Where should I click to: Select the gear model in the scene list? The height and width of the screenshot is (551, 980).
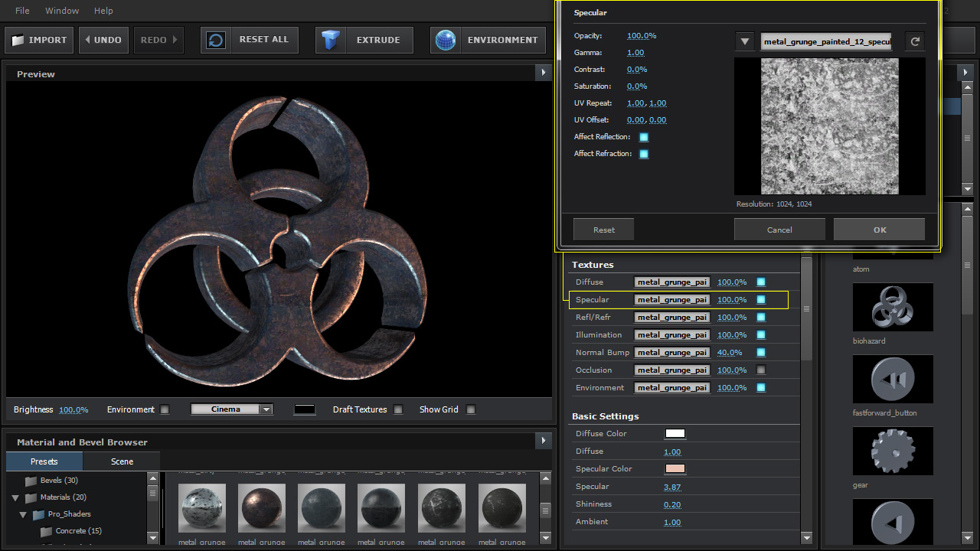893,451
